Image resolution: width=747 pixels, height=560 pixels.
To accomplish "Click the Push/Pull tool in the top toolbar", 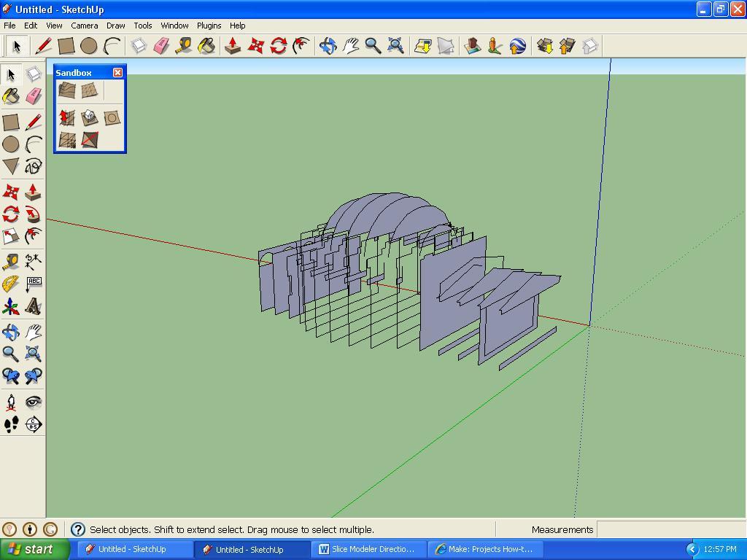I will tap(233, 46).
